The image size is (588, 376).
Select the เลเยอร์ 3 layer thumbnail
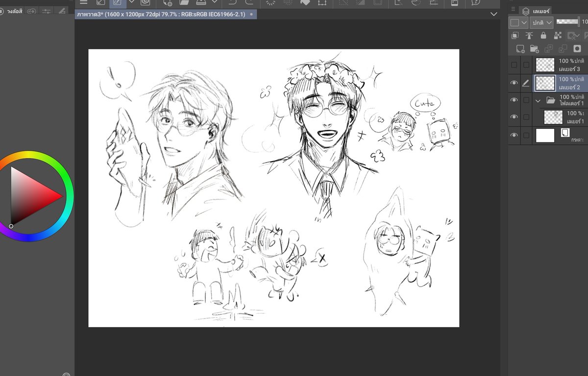[545, 65]
